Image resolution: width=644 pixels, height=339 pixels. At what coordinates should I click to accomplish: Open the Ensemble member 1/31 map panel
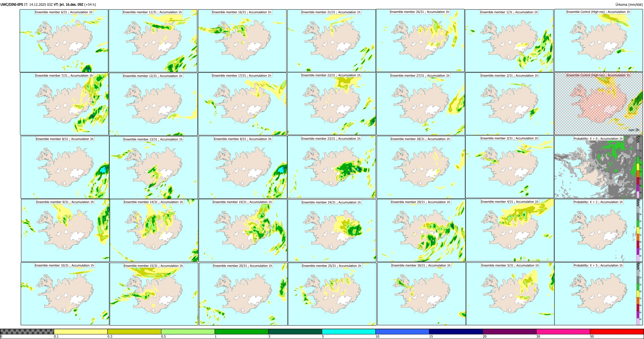(509, 41)
